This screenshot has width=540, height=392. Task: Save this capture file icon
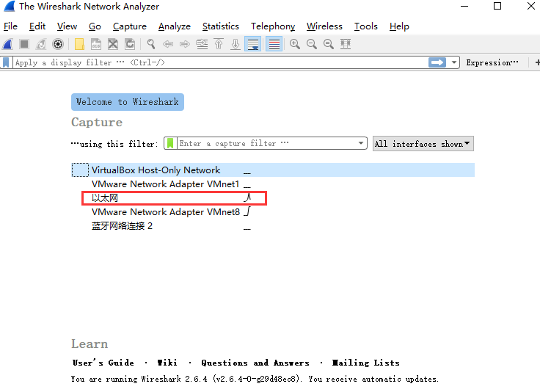pos(96,44)
